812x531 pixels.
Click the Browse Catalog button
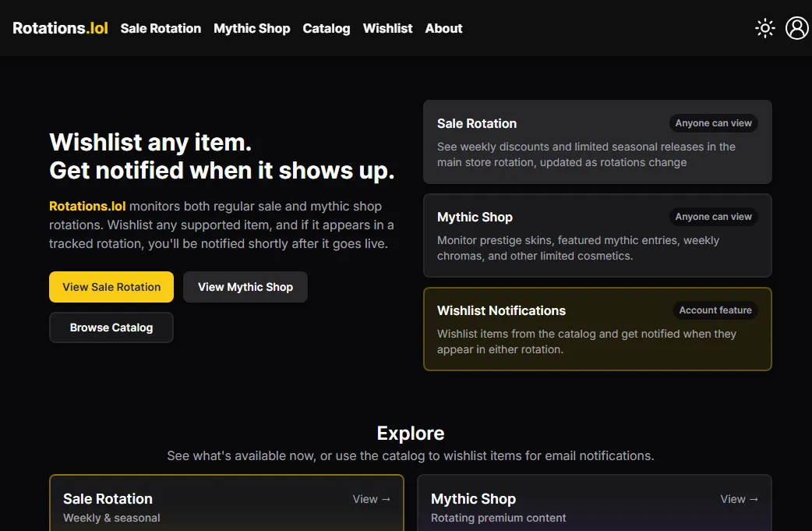(111, 327)
